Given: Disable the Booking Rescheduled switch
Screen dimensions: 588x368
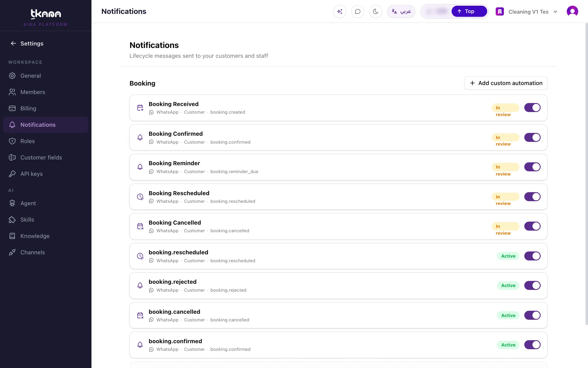Looking at the screenshot, I should point(532,197).
